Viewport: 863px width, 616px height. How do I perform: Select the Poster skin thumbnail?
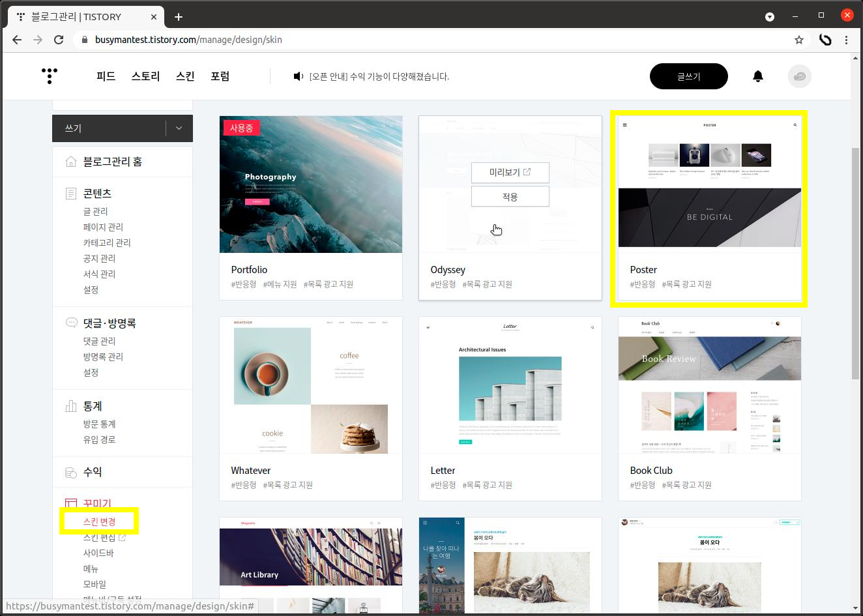pyautogui.click(x=710, y=184)
